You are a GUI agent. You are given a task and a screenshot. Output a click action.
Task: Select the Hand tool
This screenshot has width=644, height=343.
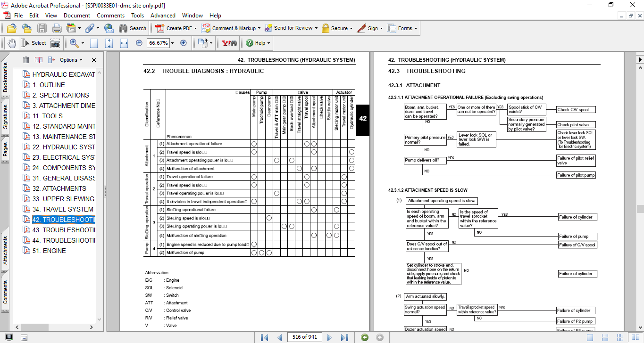[11, 43]
